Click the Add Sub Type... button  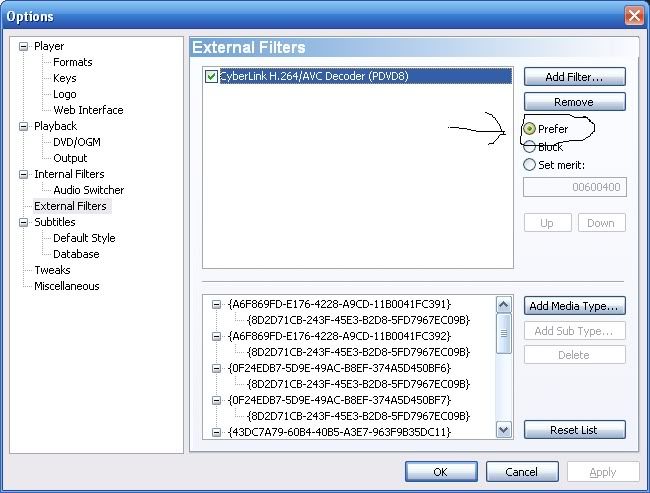[575, 331]
